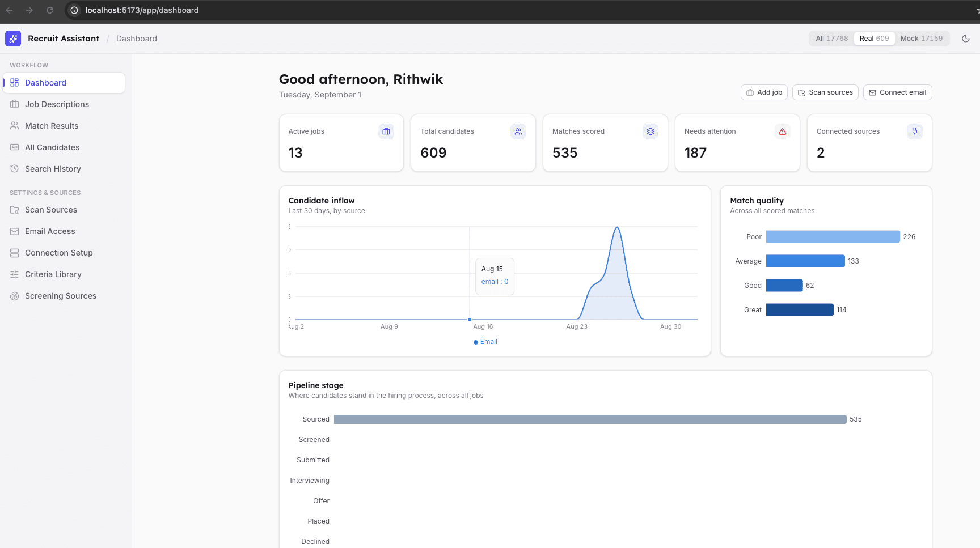Click the browser forward arrow

29,10
